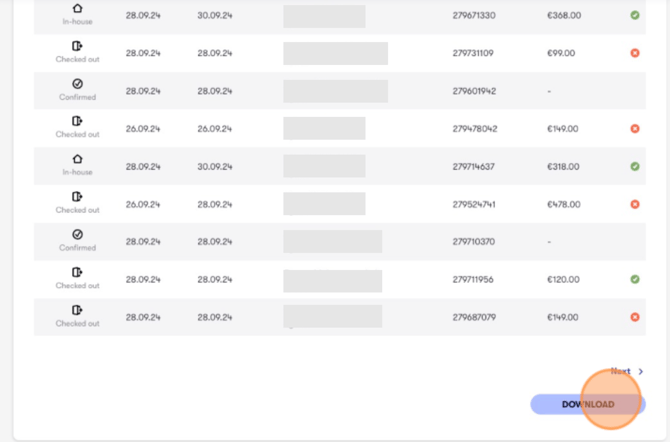The width and height of the screenshot is (670, 442).
Task: Go to the Next page link
Action: [x=620, y=371]
